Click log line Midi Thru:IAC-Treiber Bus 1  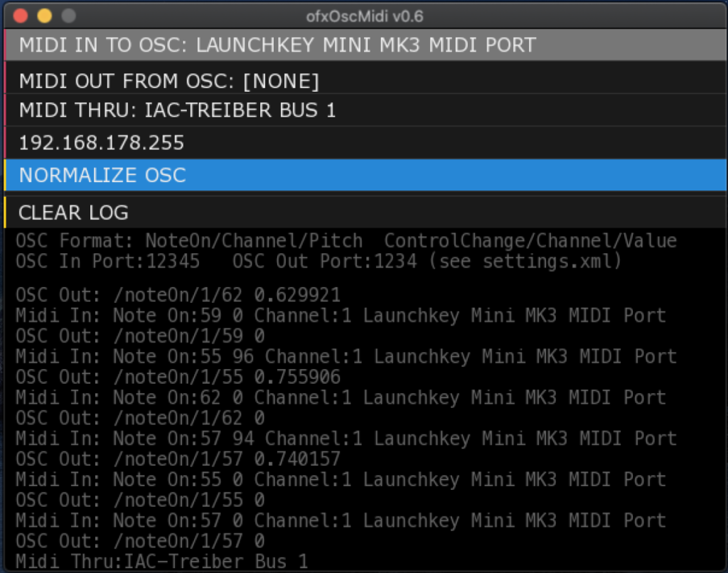pyautogui.click(x=161, y=561)
